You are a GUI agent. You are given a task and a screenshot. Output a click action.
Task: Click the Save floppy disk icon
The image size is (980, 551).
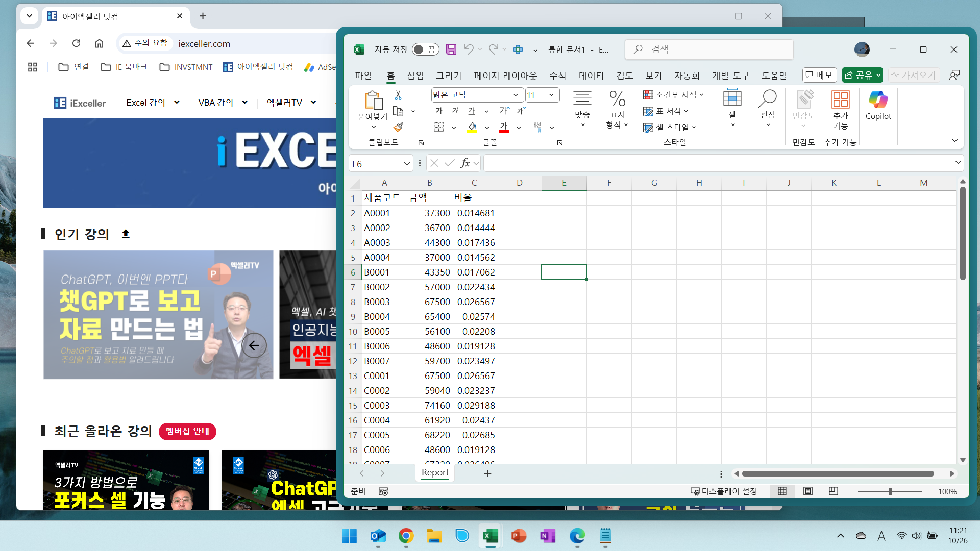(x=451, y=49)
